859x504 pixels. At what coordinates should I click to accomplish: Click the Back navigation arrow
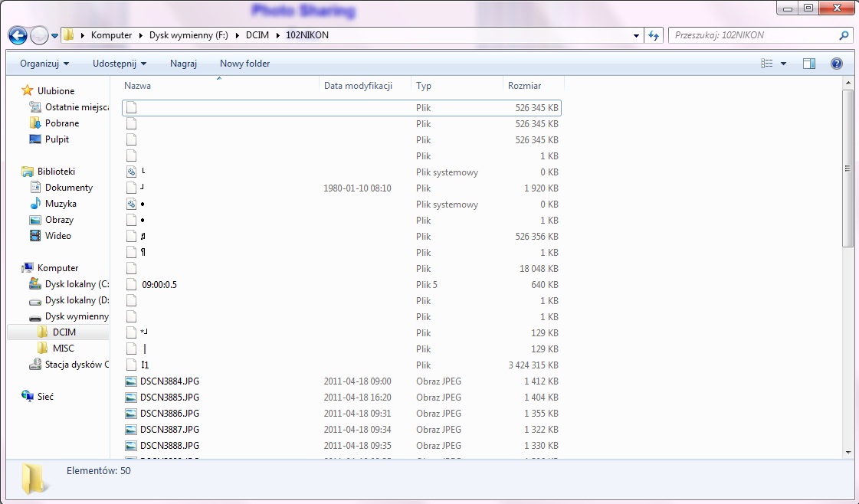coord(18,35)
